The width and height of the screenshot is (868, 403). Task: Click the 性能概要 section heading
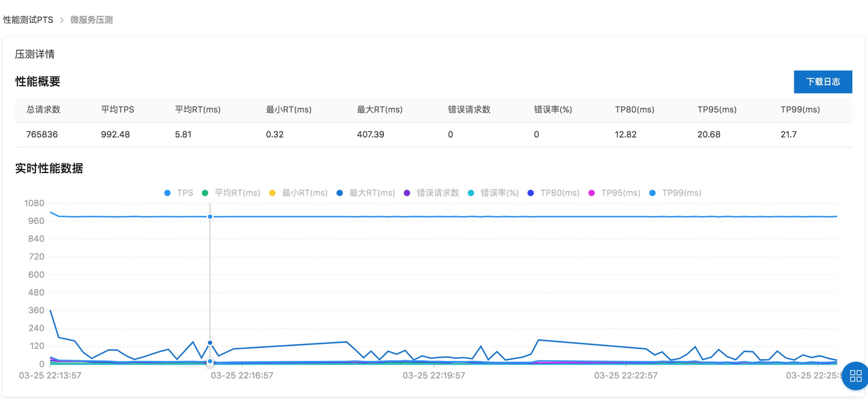pos(38,81)
